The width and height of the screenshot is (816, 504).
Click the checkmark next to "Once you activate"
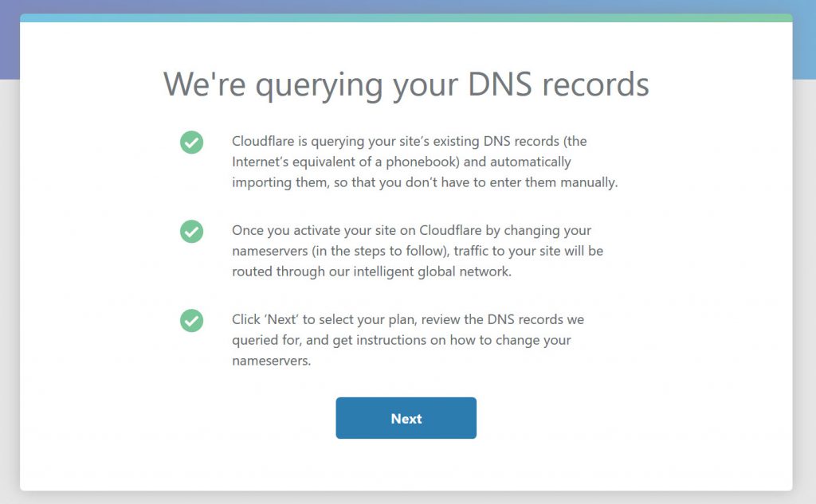(x=191, y=232)
